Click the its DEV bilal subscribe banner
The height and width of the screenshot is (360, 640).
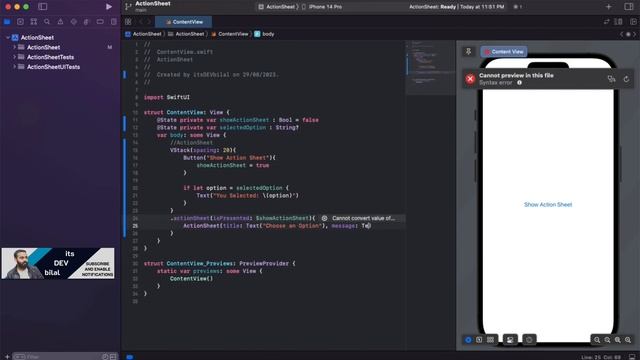(x=58, y=263)
